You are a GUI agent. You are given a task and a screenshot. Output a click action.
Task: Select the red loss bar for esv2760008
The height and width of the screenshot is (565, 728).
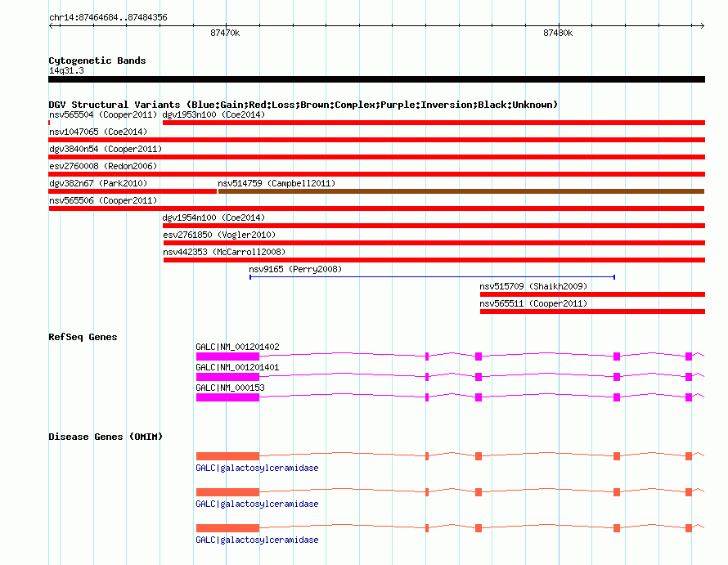point(376,174)
